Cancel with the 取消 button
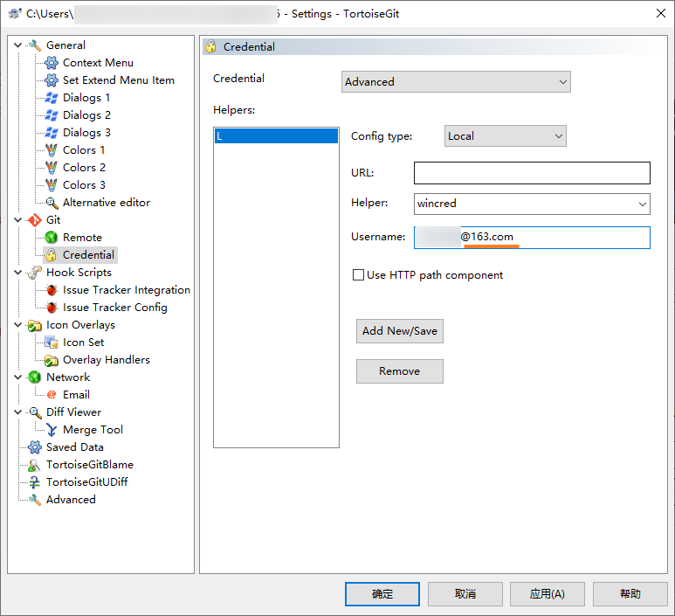 pyautogui.click(x=465, y=594)
